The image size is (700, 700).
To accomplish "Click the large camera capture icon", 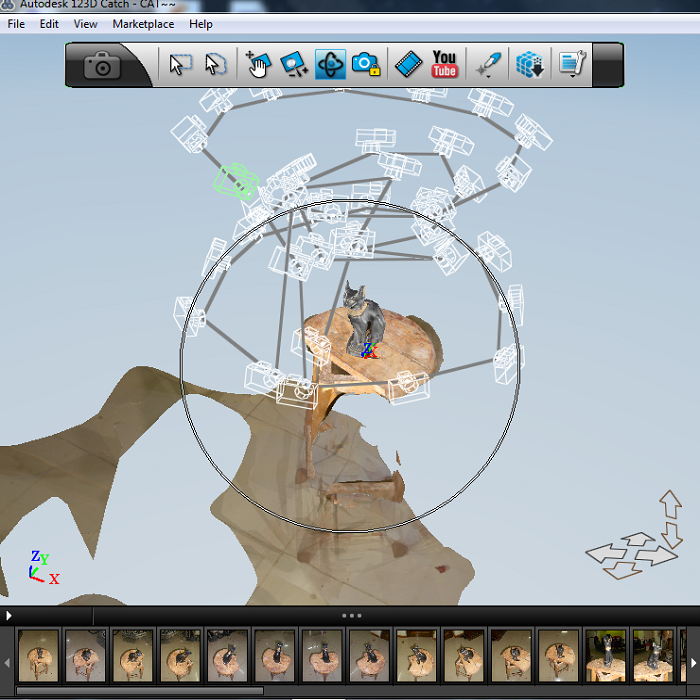I will pyautogui.click(x=102, y=65).
